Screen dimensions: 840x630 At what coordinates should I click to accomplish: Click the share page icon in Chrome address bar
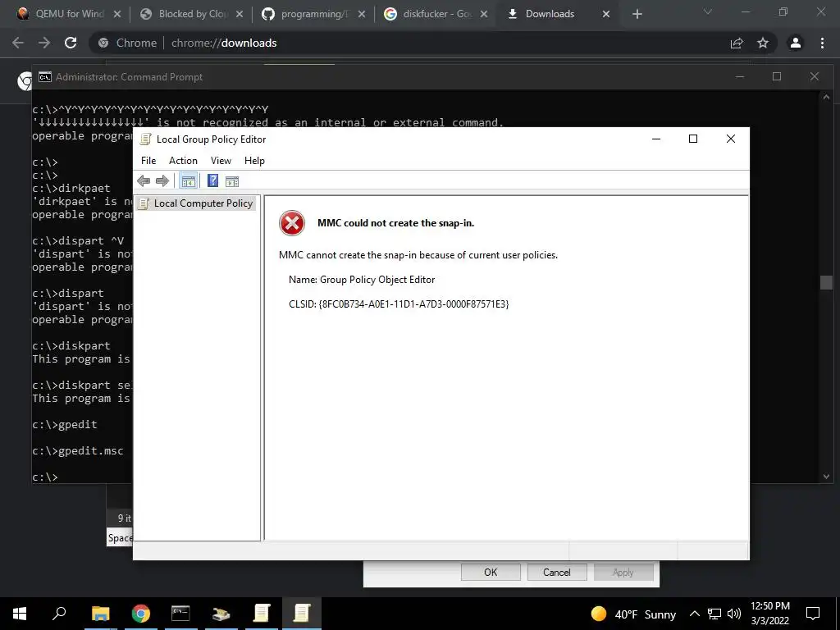coord(737,43)
